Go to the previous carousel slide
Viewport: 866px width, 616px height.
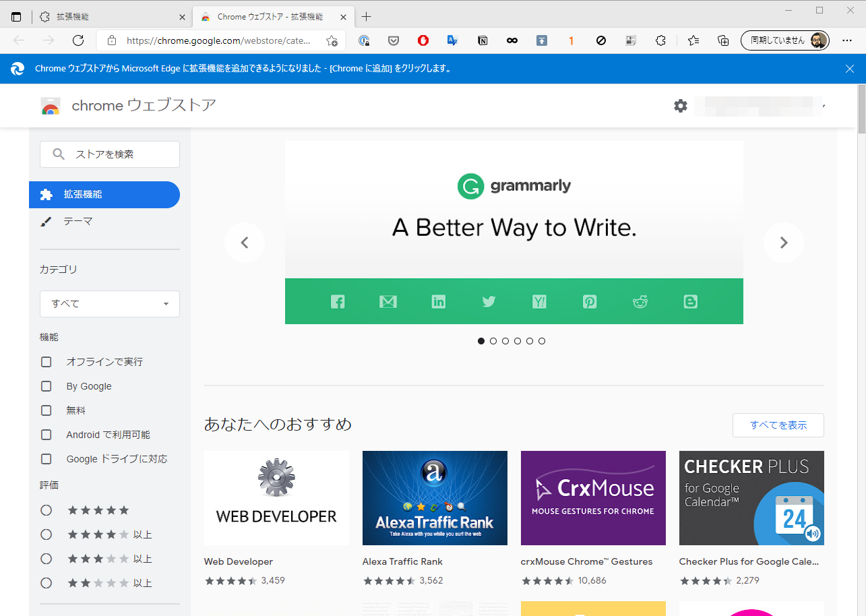(245, 243)
